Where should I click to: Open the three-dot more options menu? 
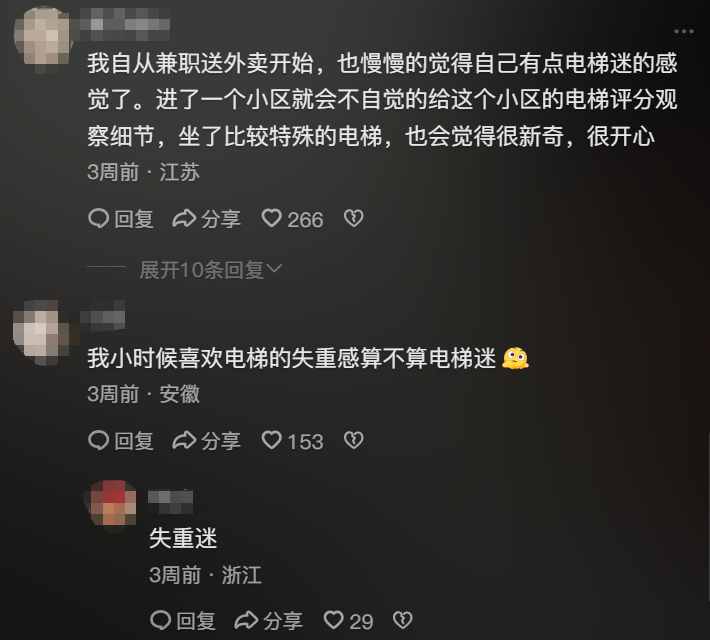tap(683, 31)
